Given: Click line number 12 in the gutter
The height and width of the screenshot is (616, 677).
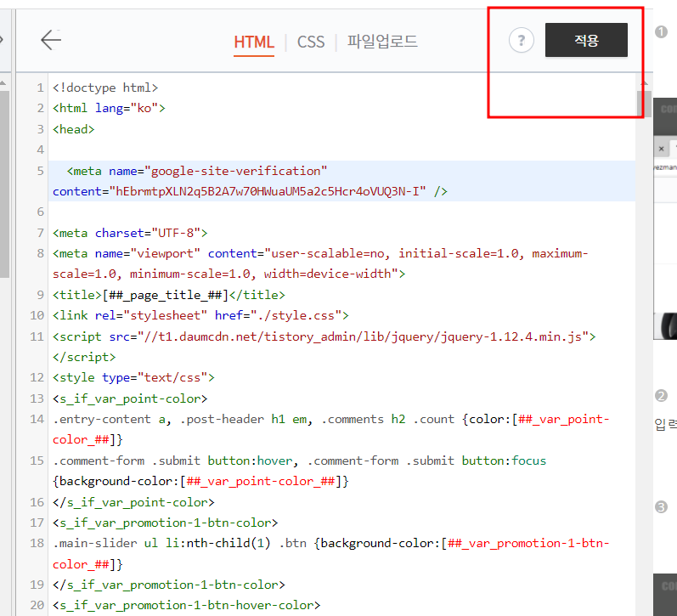Looking at the screenshot, I should point(37,377).
